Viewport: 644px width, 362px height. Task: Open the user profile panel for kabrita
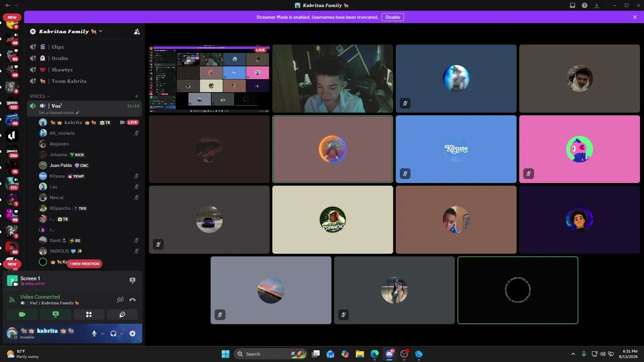pyautogui.click(x=47, y=333)
